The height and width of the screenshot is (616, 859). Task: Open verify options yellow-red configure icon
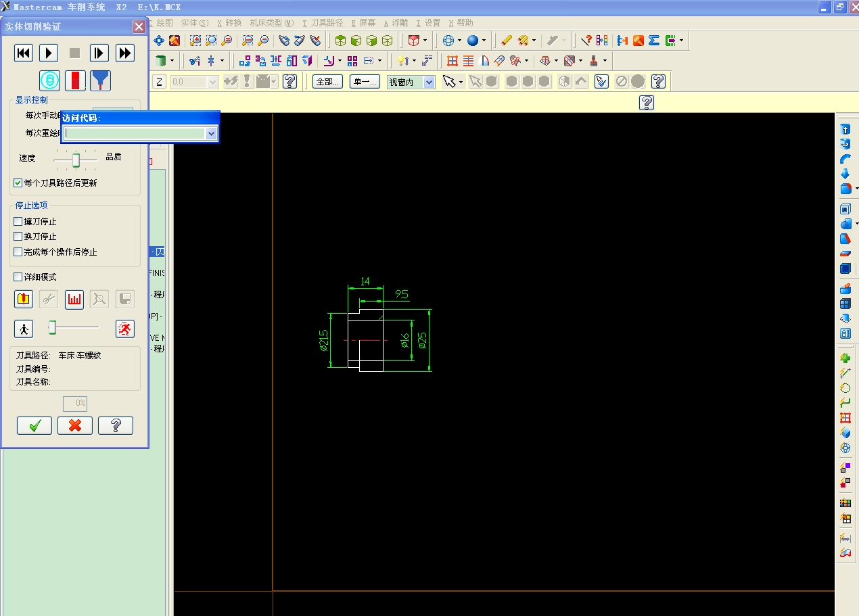point(24,299)
